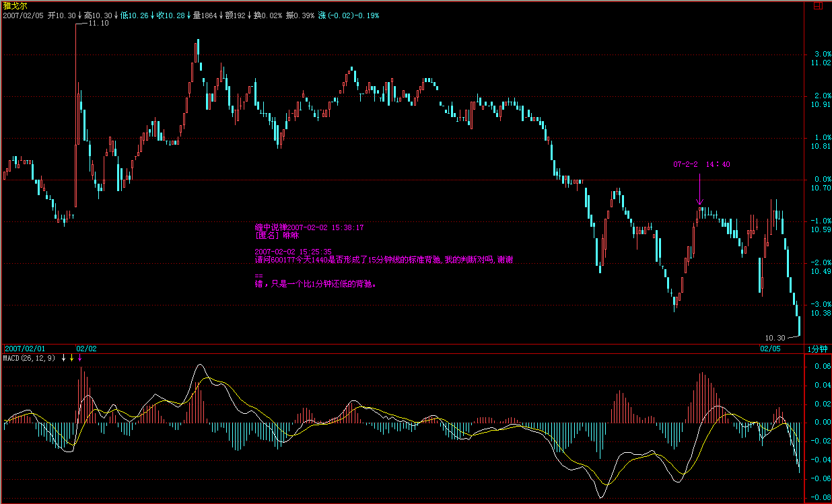The height and width of the screenshot is (504, 832).
Task: Click the down arrow after 收10.28
Action: pyautogui.click(x=188, y=15)
